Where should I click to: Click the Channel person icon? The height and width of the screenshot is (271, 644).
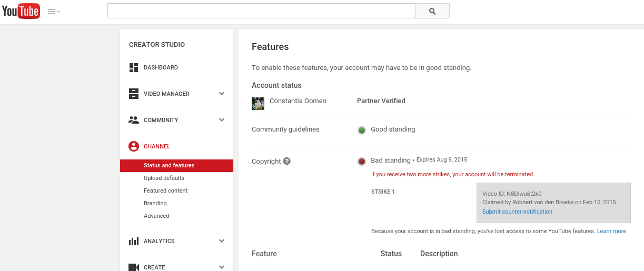pos(134,146)
